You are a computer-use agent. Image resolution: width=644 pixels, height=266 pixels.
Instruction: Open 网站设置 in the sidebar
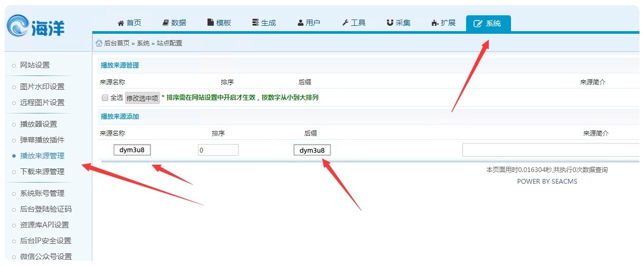pyautogui.click(x=35, y=65)
